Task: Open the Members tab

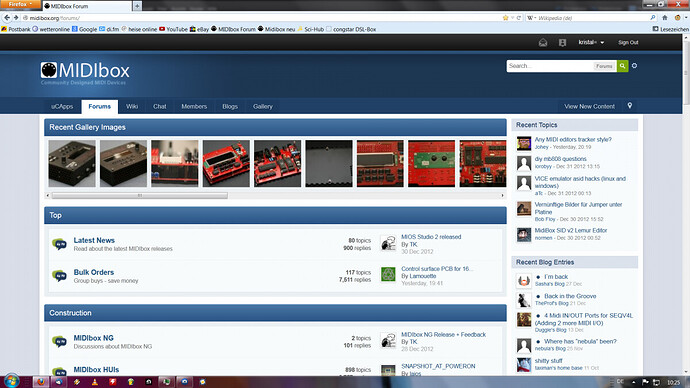Action: coord(194,106)
